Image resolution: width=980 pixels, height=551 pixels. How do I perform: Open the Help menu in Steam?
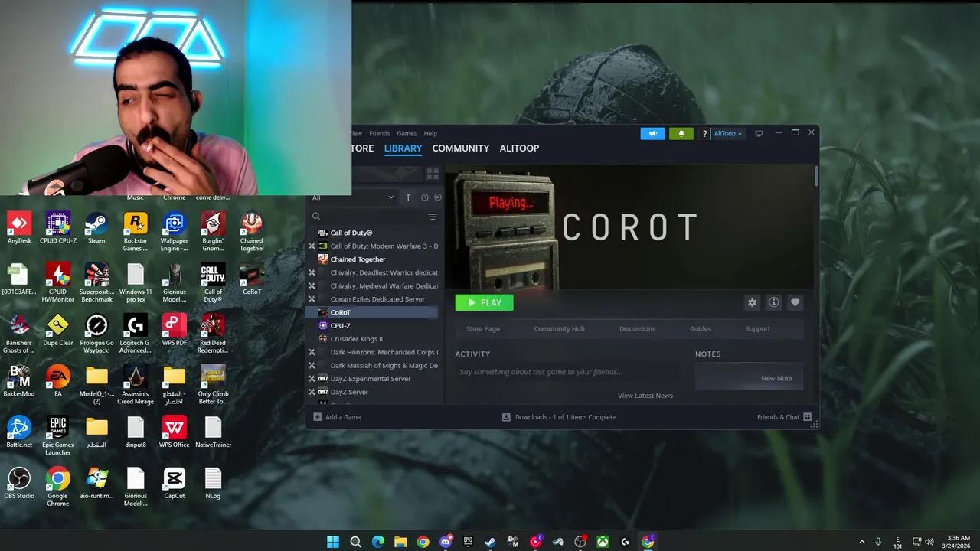coord(430,133)
